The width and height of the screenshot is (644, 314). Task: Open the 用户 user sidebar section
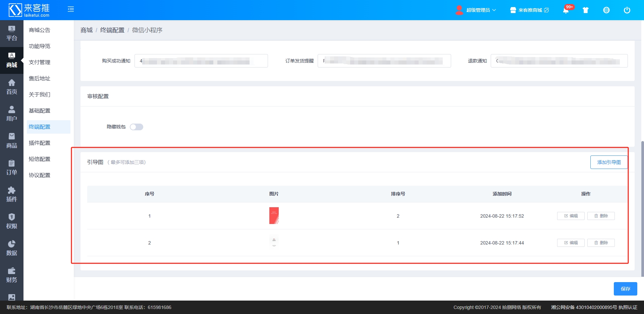tap(12, 114)
